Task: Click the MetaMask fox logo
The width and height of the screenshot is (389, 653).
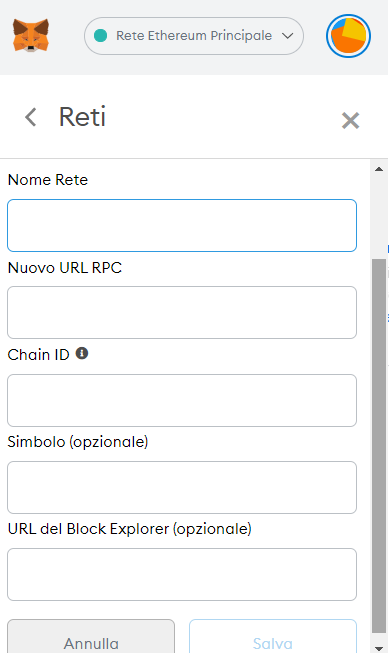Action: pyautogui.click(x=31, y=35)
